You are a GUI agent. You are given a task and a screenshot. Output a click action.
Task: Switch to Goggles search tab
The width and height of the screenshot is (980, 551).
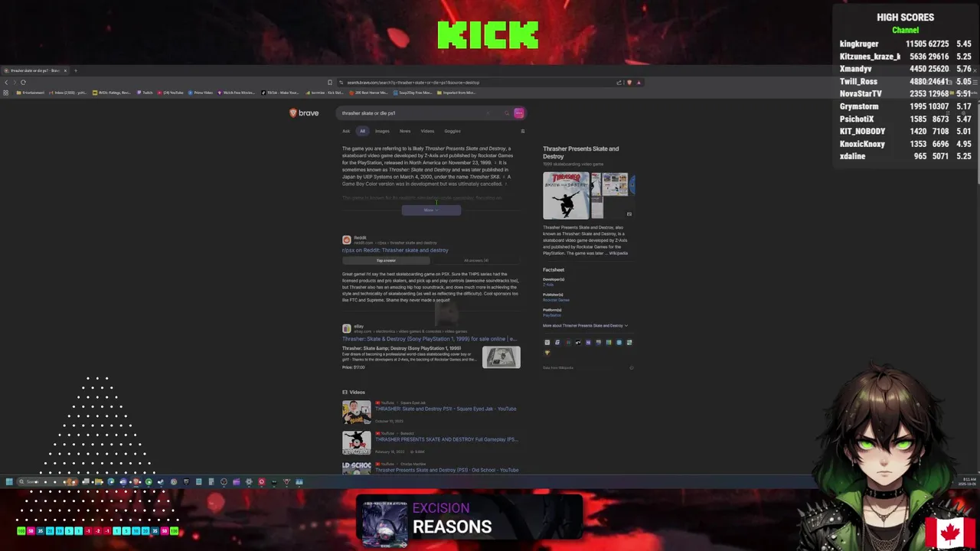452,131
